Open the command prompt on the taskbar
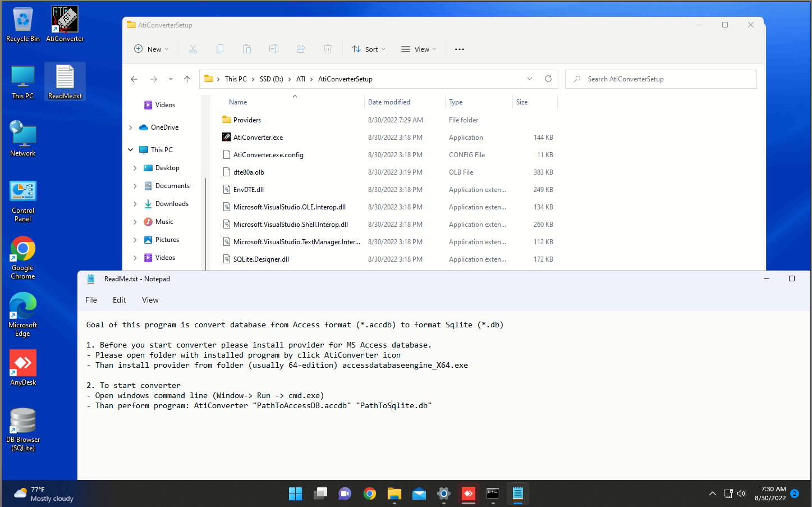The width and height of the screenshot is (812, 507). (493, 494)
